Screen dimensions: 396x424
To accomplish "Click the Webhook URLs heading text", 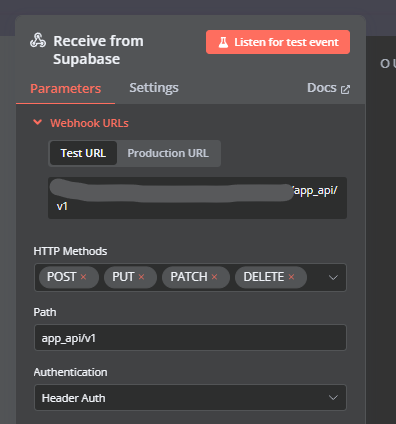I will (x=89, y=123).
